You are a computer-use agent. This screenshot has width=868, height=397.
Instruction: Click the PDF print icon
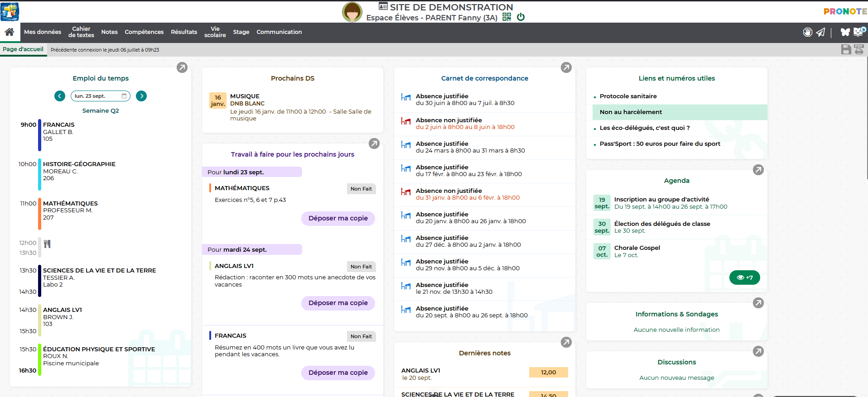(859, 49)
